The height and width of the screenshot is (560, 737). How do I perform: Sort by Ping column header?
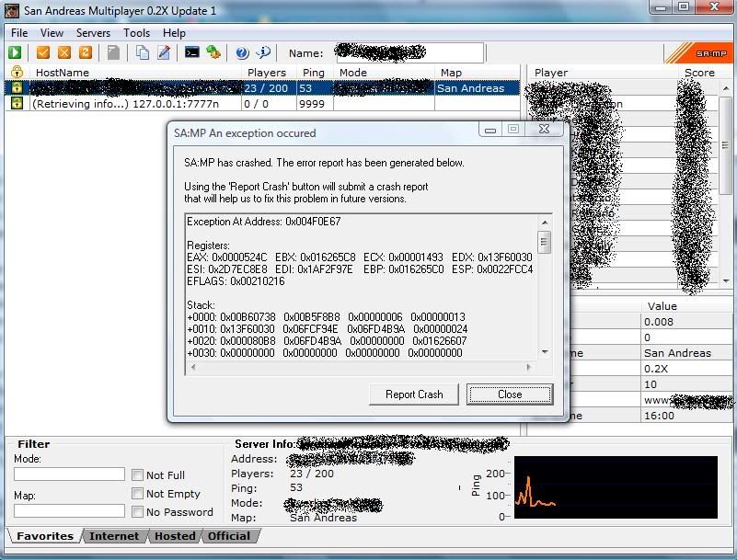[315, 73]
